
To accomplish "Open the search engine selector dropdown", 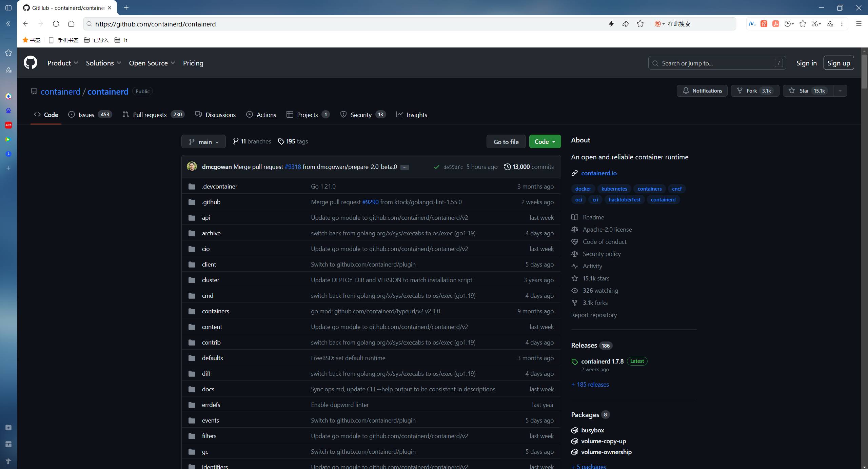I will pos(659,24).
